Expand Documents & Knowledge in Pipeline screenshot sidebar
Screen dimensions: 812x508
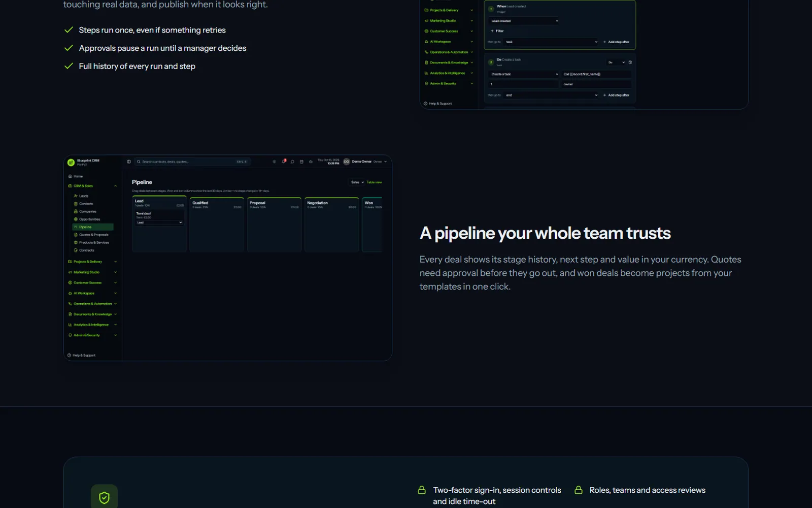click(x=92, y=314)
